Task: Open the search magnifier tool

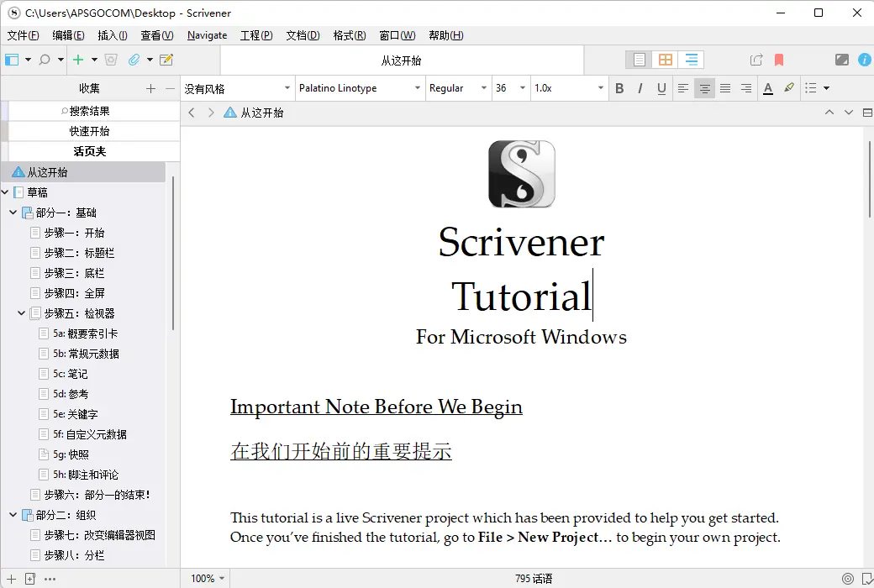Action: (x=45, y=60)
